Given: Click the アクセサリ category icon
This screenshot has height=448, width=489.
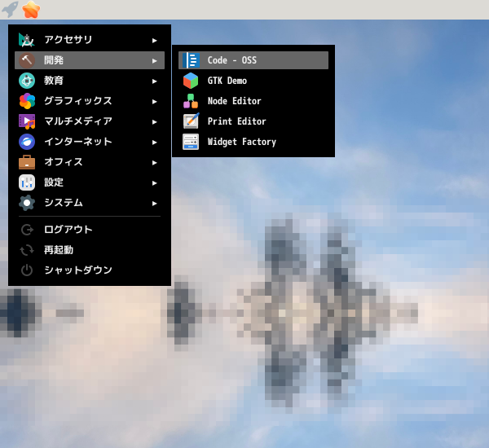Looking at the screenshot, I should click(27, 40).
